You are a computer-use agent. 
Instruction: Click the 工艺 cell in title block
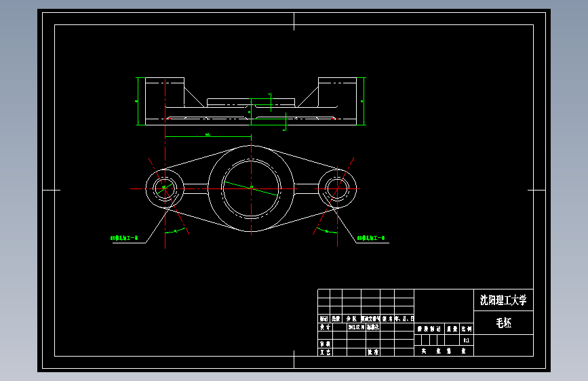pyautogui.click(x=325, y=352)
